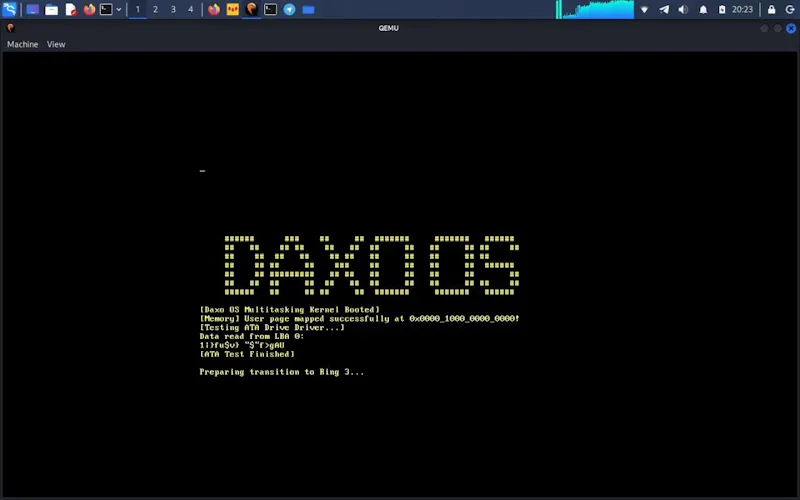
Task: Launch the file manager from the panel
Action: [52, 9]
